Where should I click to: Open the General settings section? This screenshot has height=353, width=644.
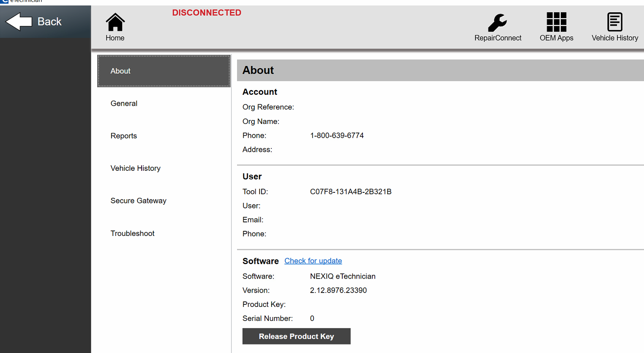164,104
